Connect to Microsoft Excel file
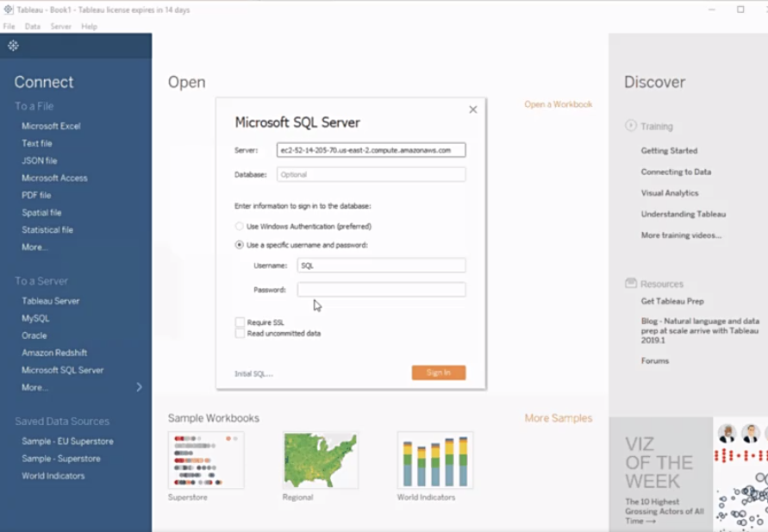768x532 pixels. [x=51, y=126]
